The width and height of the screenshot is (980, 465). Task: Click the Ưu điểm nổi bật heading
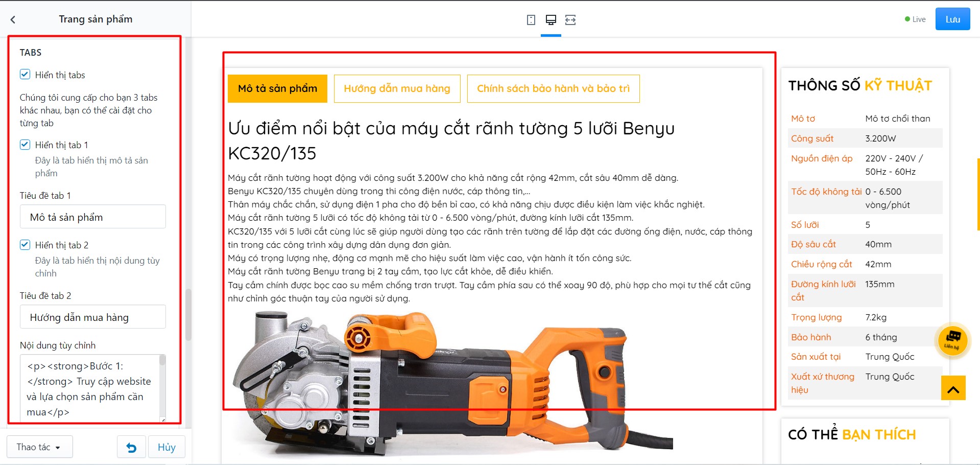(x=451, y=141)
